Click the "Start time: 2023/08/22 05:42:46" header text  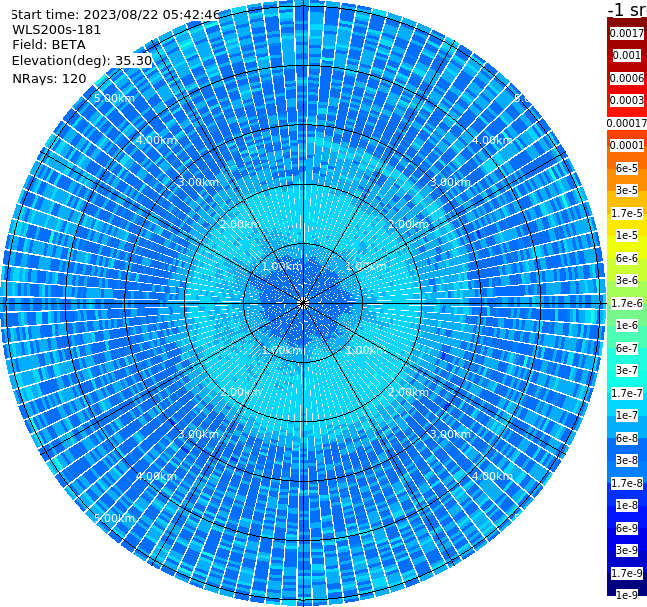point(115,15)
